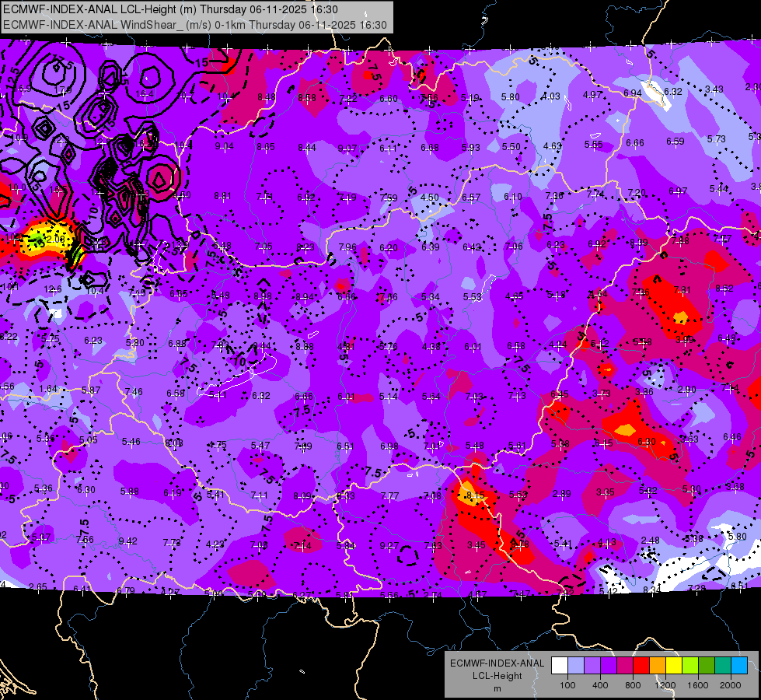Image resolution: width=761 pixels, height=700 pixels.
Task: Click the value 2.08 in the yellow area
Action: coord(55,239)
